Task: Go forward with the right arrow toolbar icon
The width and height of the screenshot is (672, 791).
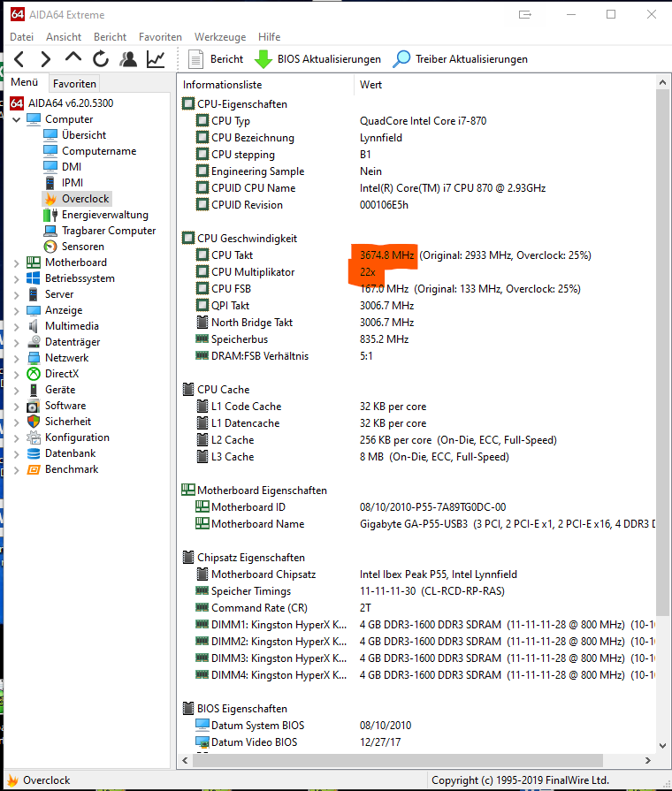Action: click(46, 59)
